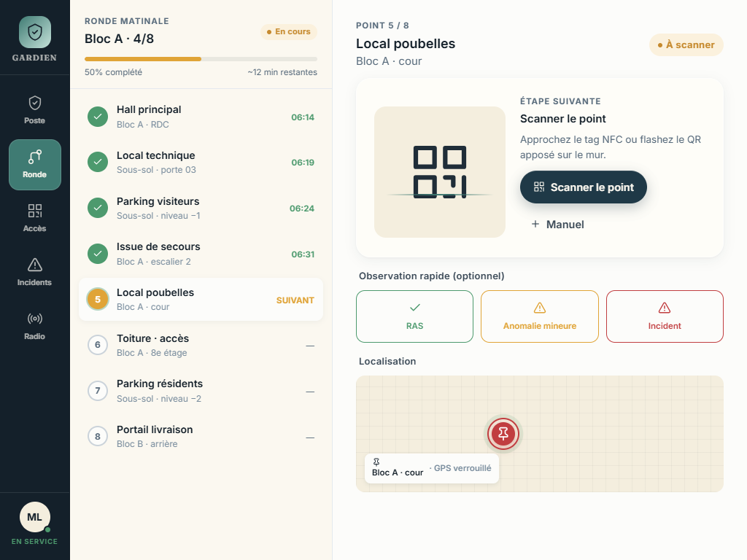
Task: Open the Radio section
Action: tap(35, 326)
